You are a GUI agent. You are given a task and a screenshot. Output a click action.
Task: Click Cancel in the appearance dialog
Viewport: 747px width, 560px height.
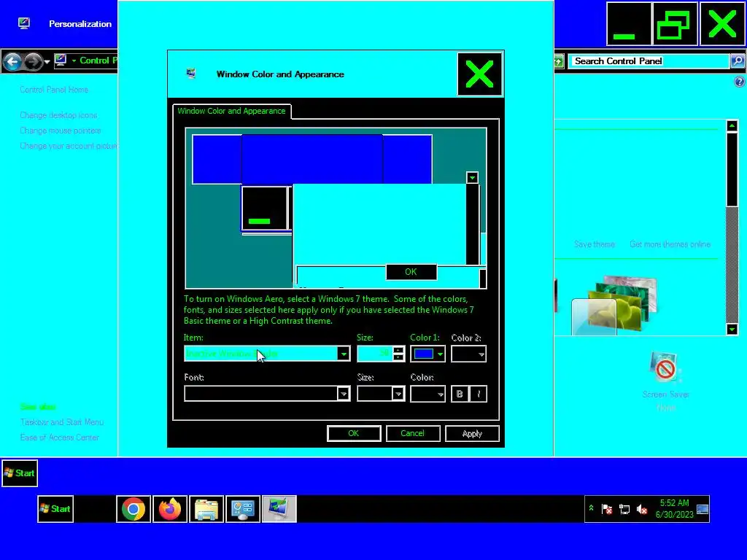[x=413, y=433]
